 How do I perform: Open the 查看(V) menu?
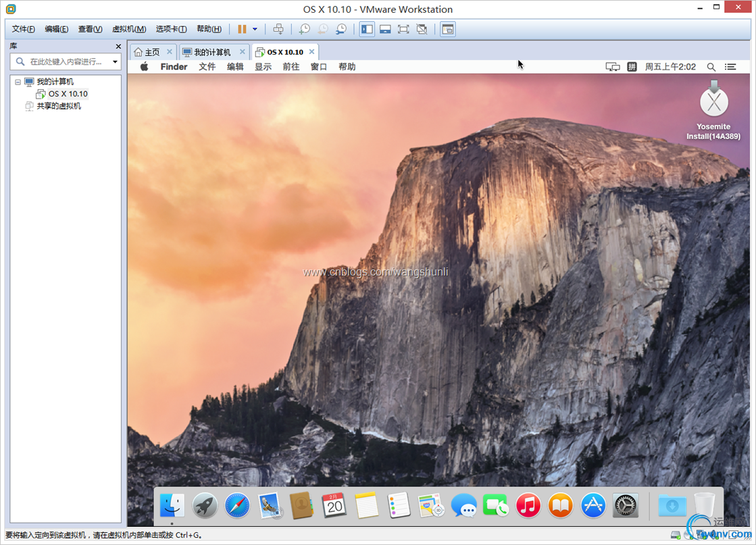(x=90, y=29)
